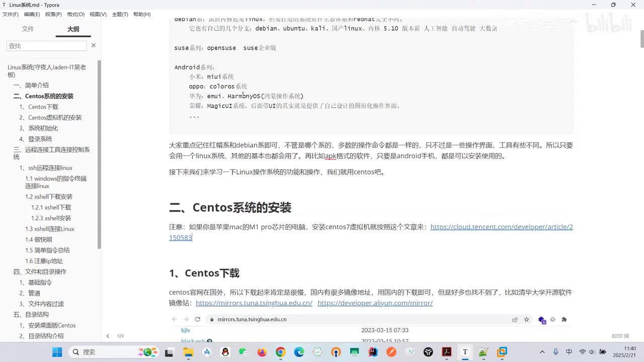The width and height of the screenshot is (644, 362).
Task: Switch sidebar to the 文件 tab
Action: pos(28,29)
